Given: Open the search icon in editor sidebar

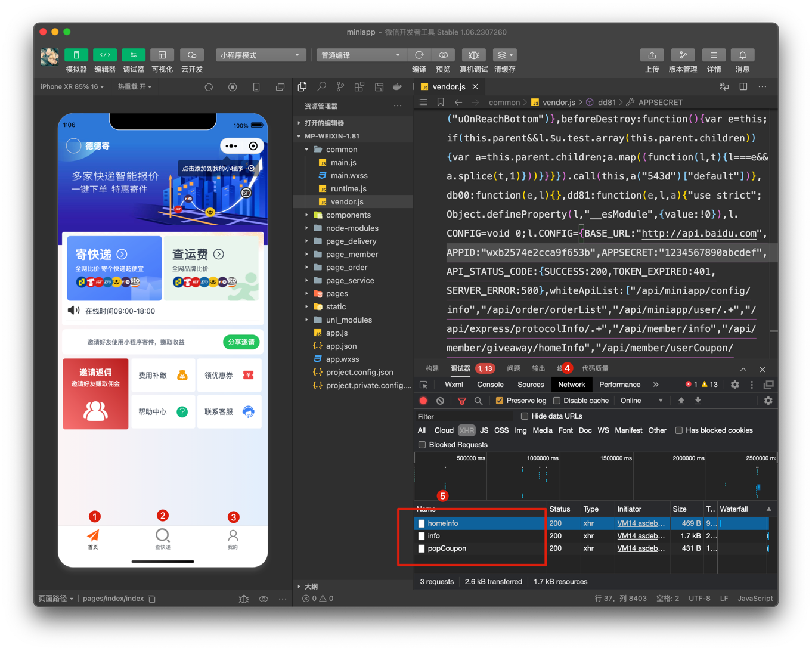Looking at the screenshot, I should [x=321, y=87].
